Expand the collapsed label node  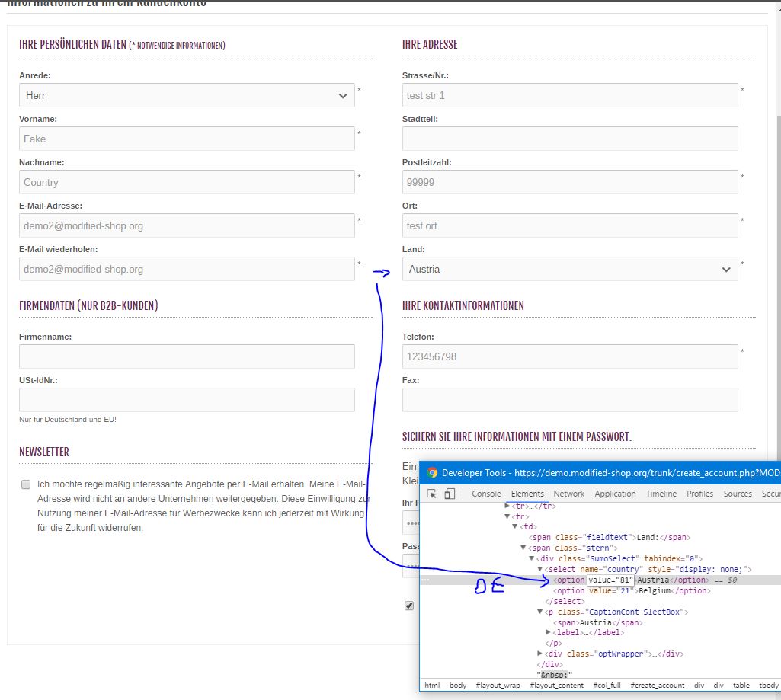point(549,632)
